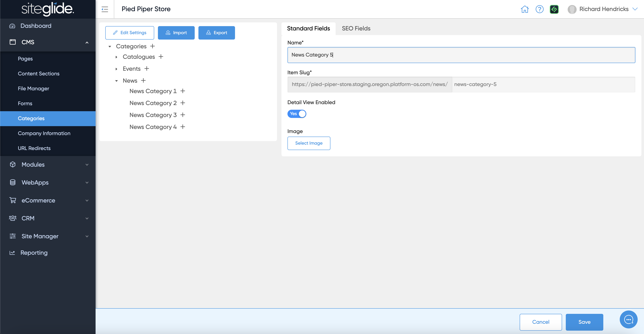Click the Select Image button
Image resolution: width=644 pixels, height=334 pixels.
[309, 143]
